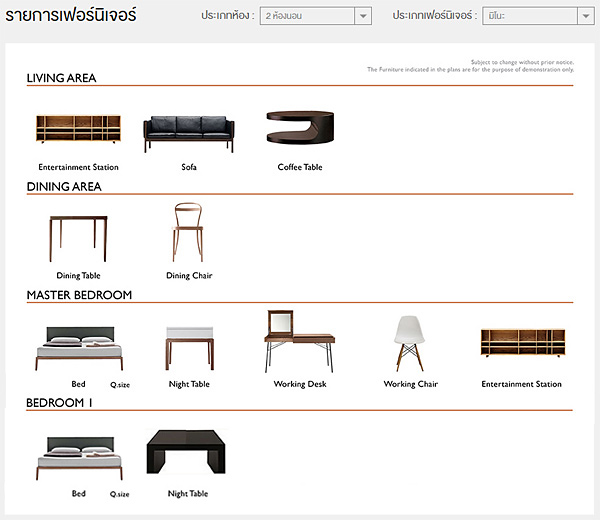Click the Living Area Entertainment Station image
The image size is (600, 520).
pyautogui.click(x=78, y=130)
